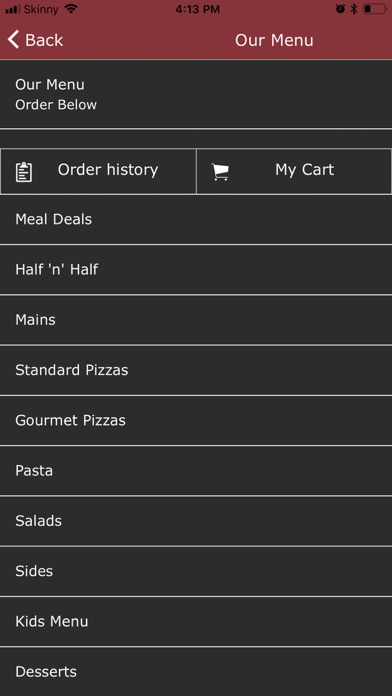The height and width of the screenshot is (696, 392).
Task: Tap the battery indicator icon
Action: tap(374, 9)
